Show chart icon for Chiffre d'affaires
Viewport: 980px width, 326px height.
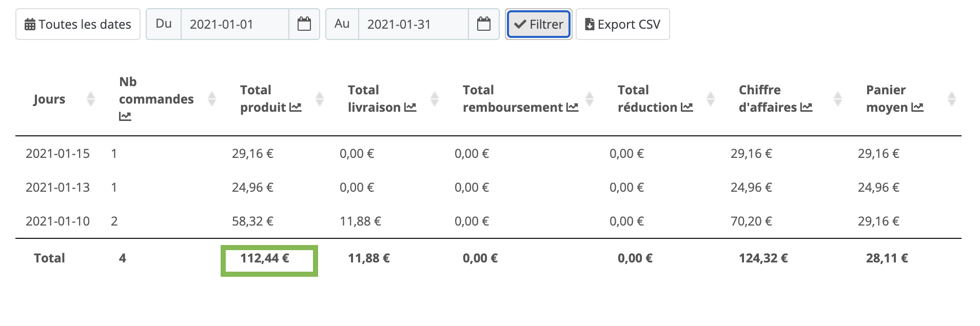click(806, 108)
